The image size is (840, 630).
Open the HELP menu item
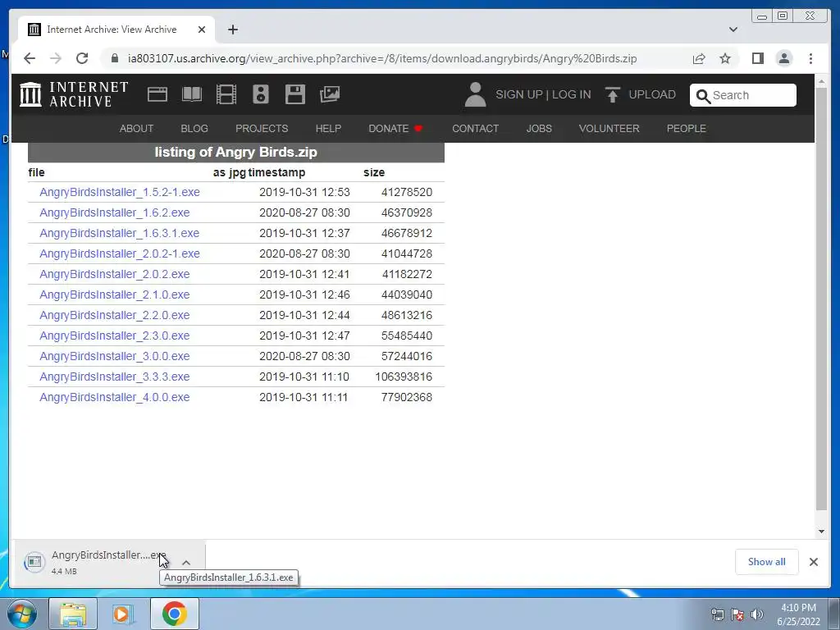pyautogui.click(x=328, y=129)
